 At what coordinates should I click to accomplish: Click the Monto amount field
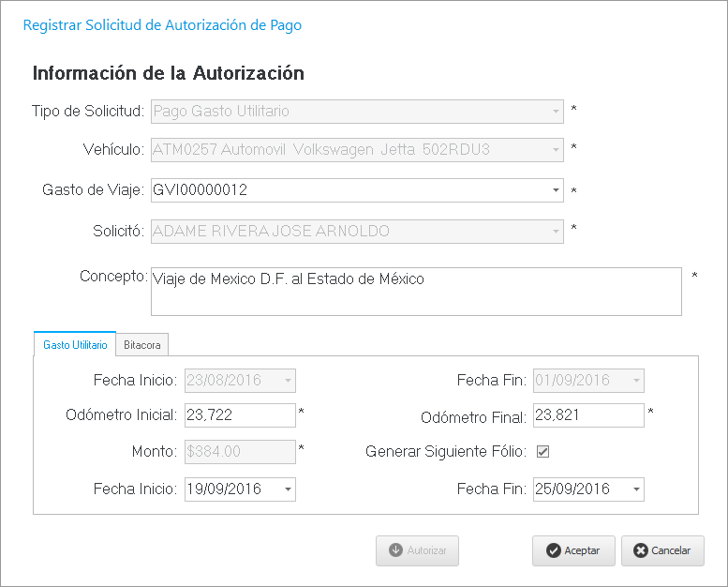click(x=240, y=451)
